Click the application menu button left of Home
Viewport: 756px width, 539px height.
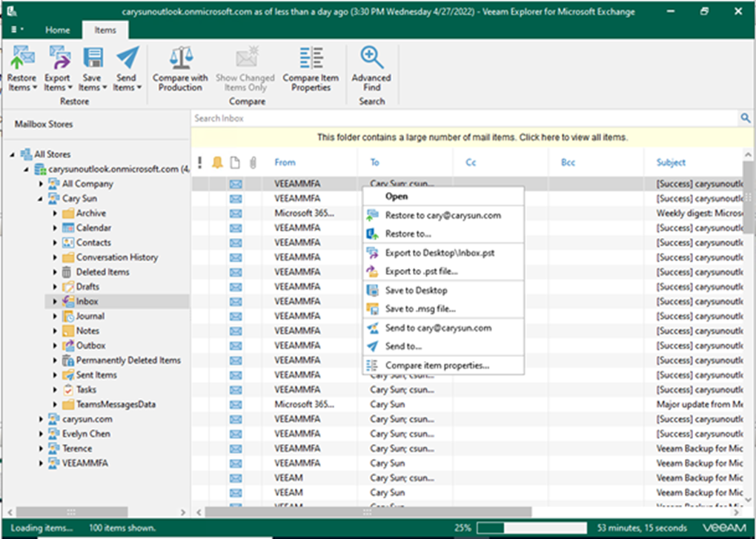click(17, 30)
